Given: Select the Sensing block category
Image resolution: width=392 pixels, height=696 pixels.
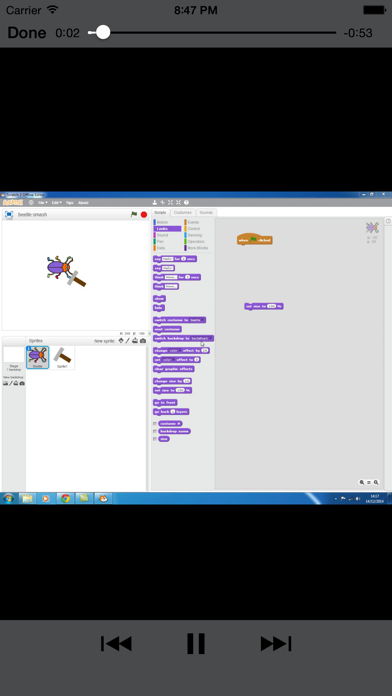Looking at the screenshot, I should pyautogui.click(x=194, y=235).
